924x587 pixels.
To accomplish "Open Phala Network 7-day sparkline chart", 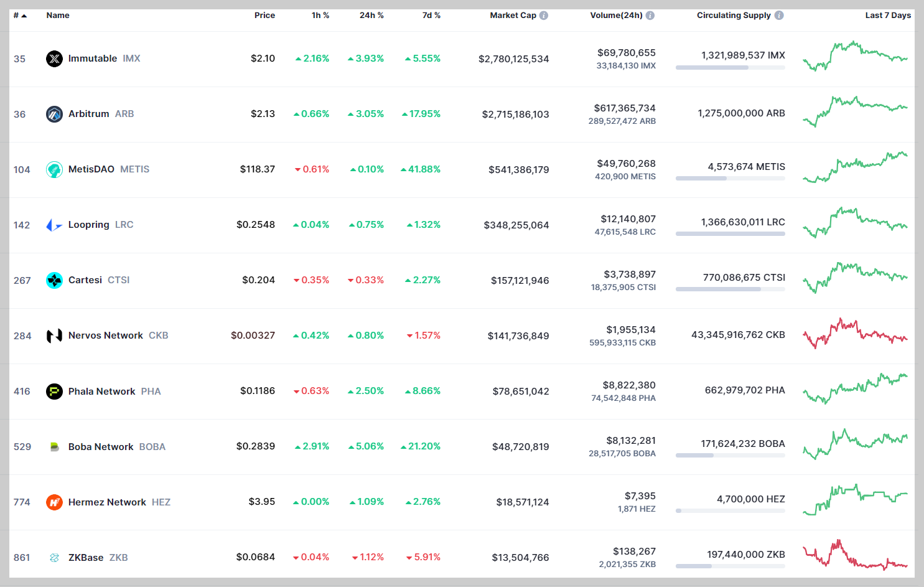I will (x=856, y=388).
